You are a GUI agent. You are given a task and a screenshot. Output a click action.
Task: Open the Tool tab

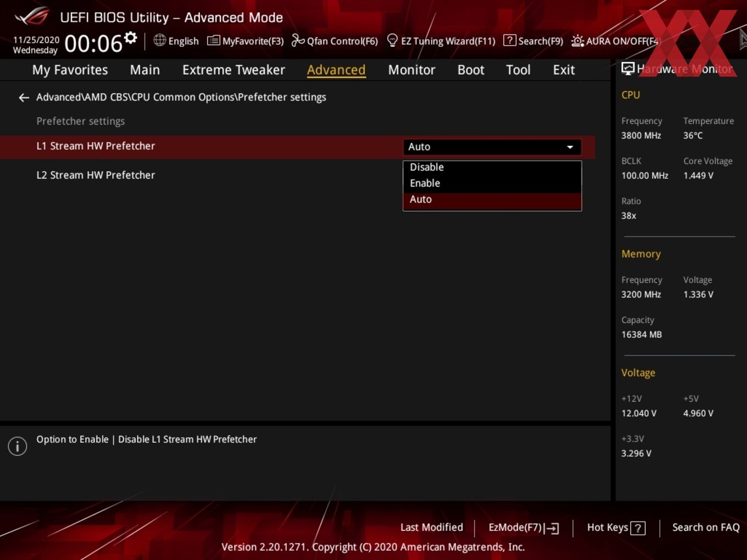518,70
